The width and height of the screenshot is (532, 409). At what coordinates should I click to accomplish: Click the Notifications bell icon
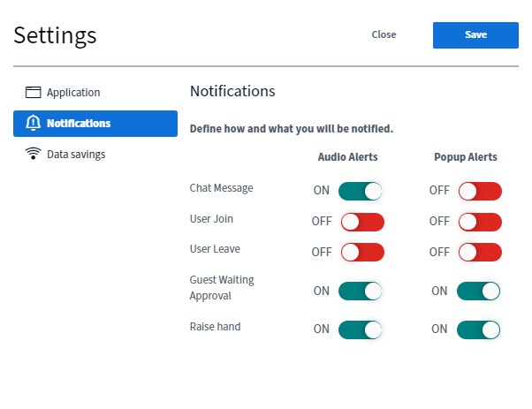tap(34, 124)
